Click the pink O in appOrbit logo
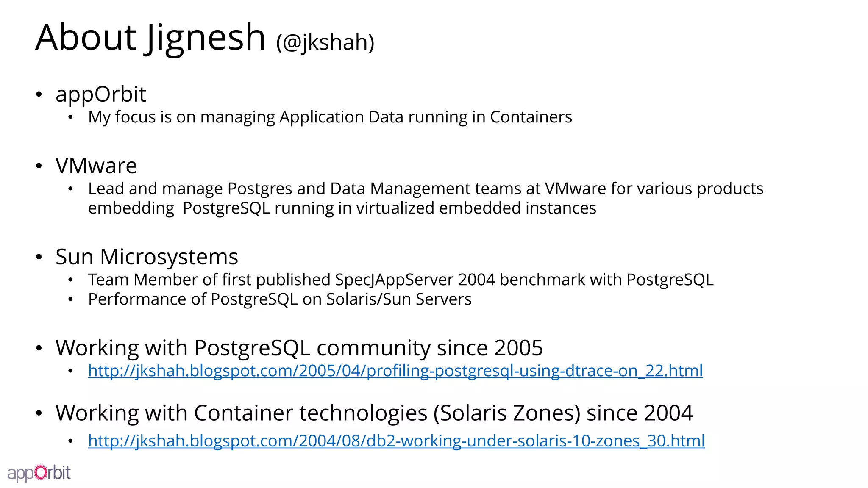The height and width of the screenshot is (488, 868). 41,472
